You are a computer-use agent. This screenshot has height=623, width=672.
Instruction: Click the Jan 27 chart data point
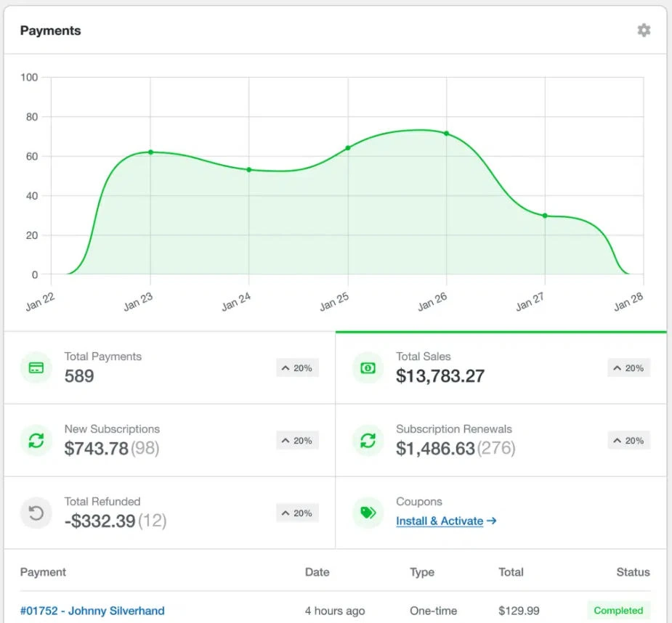(545, 216)
